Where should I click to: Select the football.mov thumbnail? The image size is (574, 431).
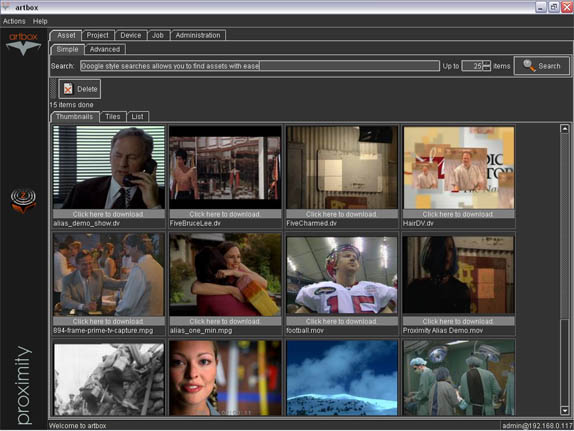pos(342,275)
